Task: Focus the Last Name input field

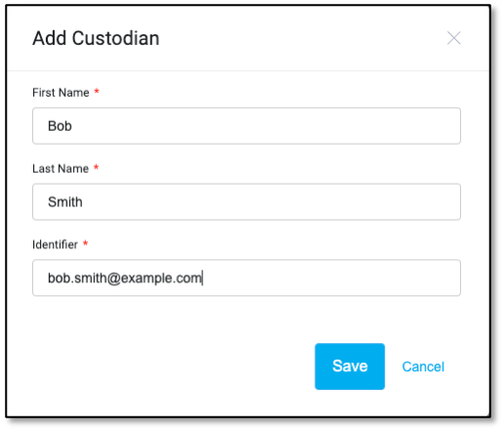Action: click(246, 201)
